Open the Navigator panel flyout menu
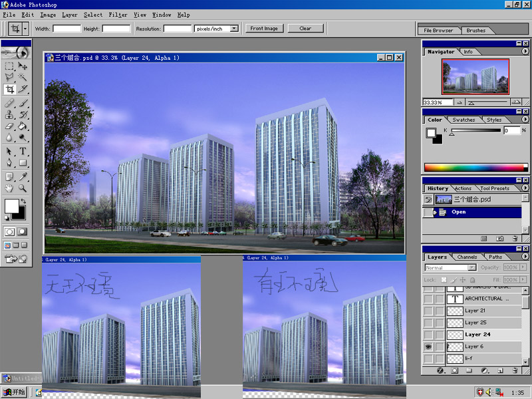 click(525, 52)
